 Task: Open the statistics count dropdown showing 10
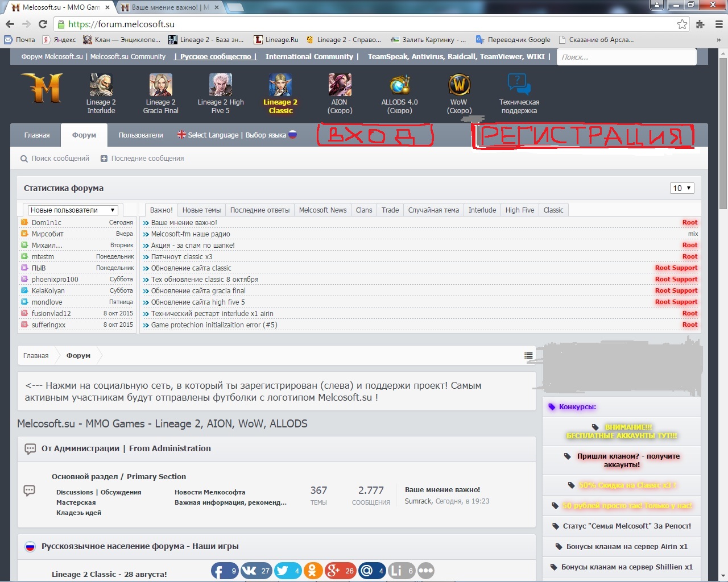682,188
